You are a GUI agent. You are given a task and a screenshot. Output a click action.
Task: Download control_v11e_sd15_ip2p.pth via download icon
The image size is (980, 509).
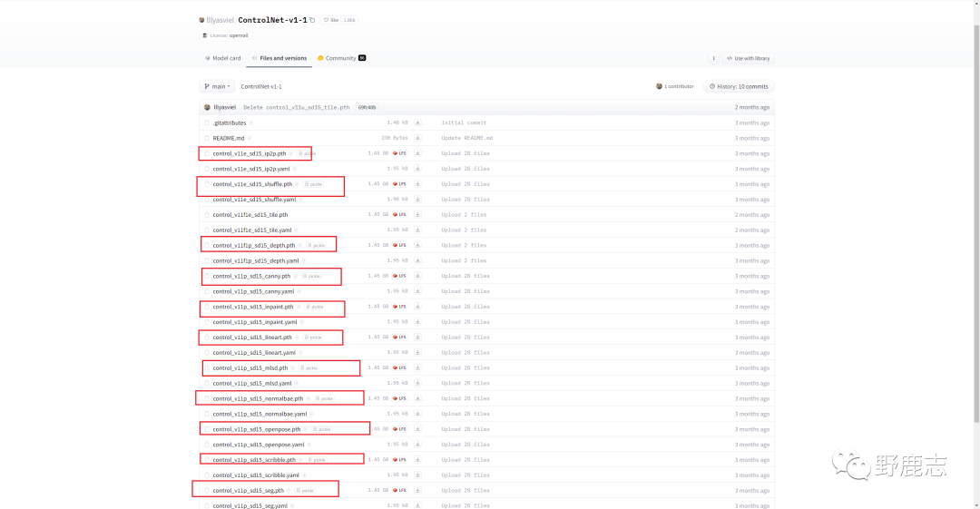pos(417,153)
